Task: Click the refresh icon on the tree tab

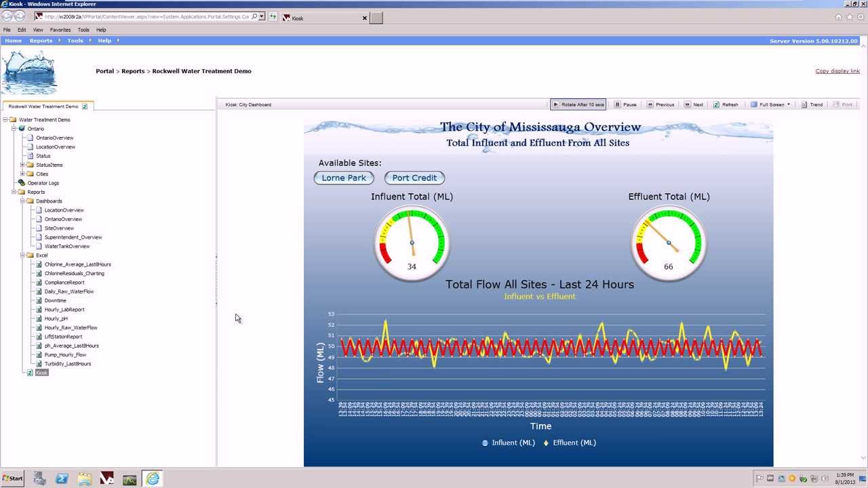Action: tap(85, 106)
